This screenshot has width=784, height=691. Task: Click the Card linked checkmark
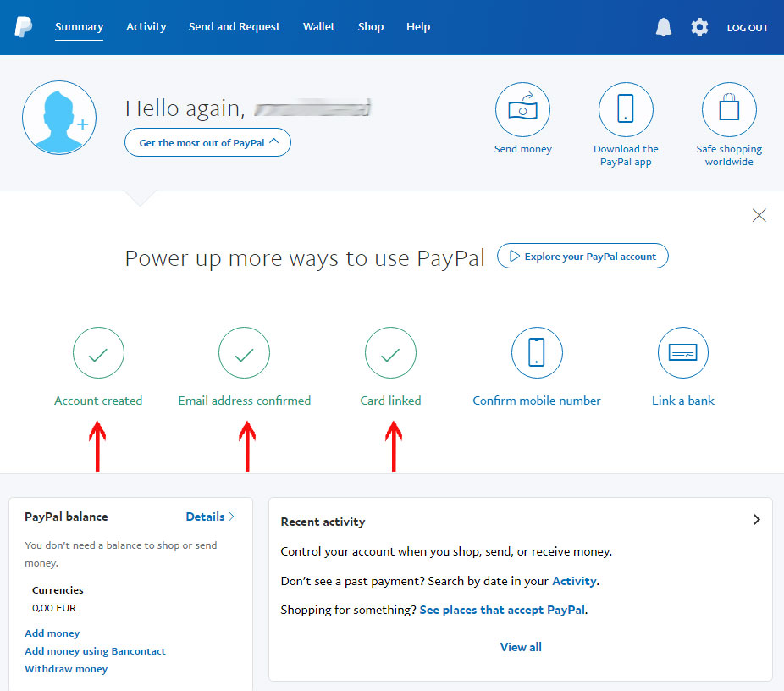(390, 352)
